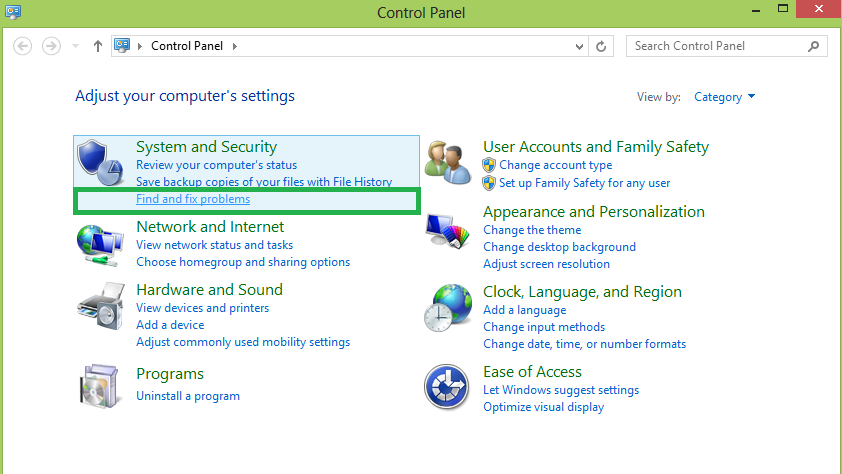Refresh the Control Panel view

pyautogui.click(x=601, y=46)
